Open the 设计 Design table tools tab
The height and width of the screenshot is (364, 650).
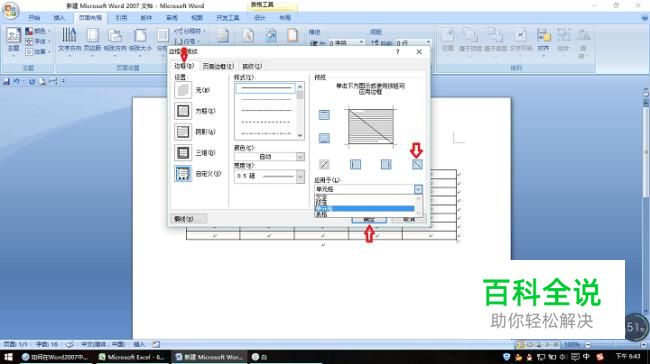260,18
